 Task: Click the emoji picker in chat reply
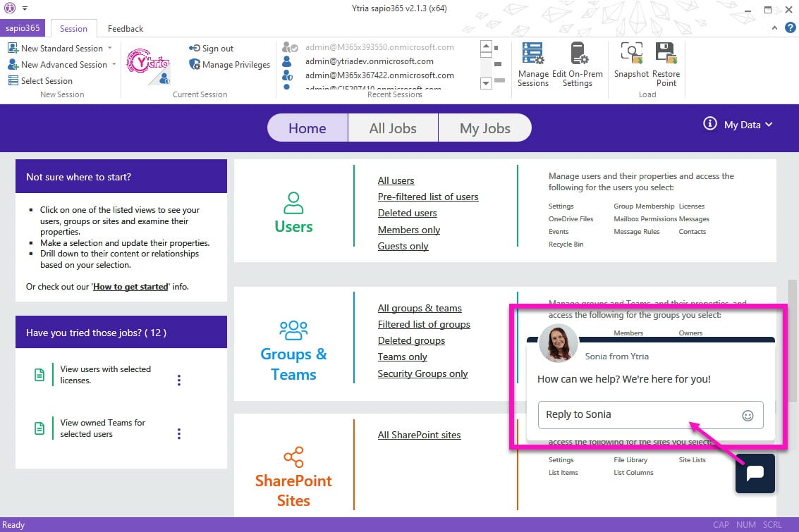pyautogui.click(x=748, y=415)
